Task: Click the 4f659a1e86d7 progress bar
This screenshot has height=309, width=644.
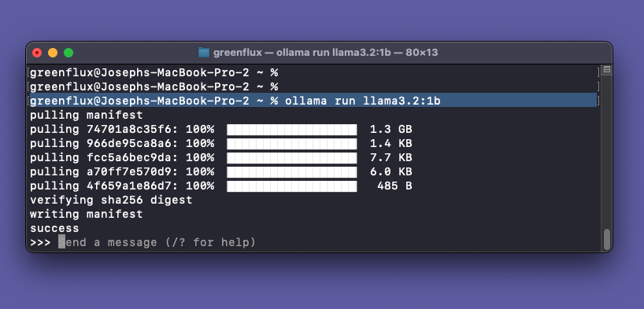Action: coord(291,186)
